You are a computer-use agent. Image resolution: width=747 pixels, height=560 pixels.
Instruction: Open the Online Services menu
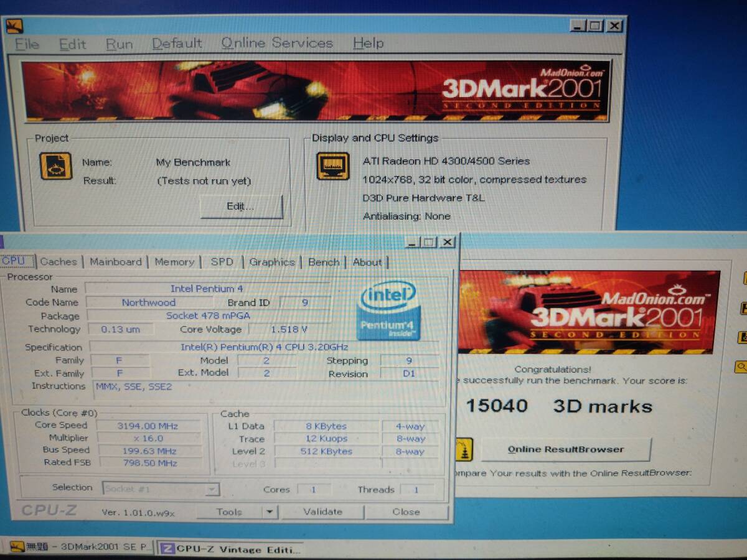click(277, 43)
